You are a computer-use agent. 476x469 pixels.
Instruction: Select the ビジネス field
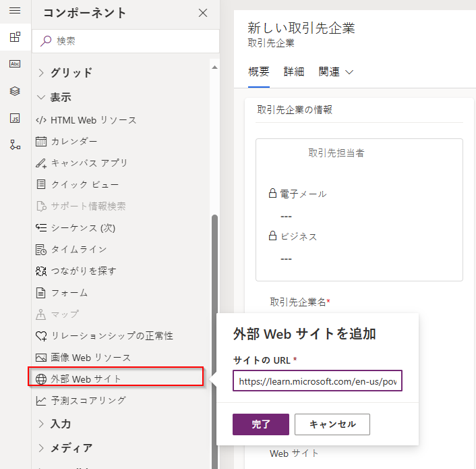pos(299,237)
